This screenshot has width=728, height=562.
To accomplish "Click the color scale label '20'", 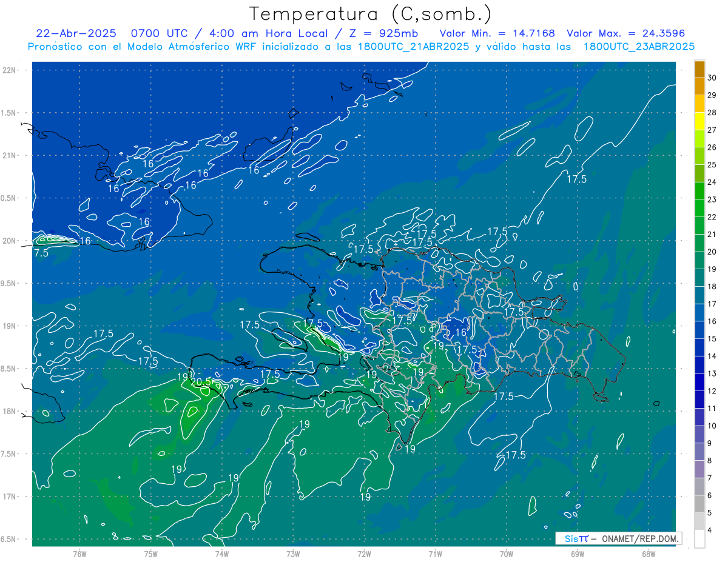I will [712, 252].
